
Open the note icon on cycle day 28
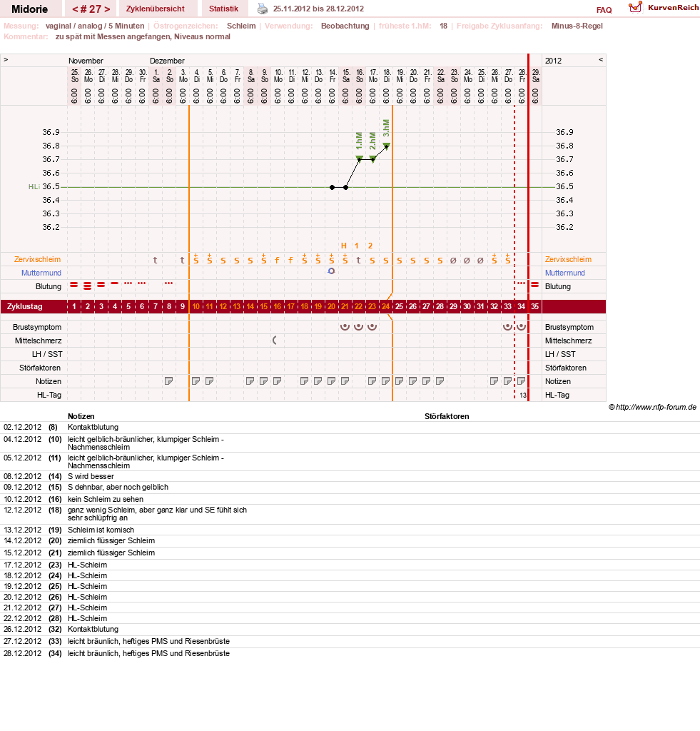coord(440,381)
